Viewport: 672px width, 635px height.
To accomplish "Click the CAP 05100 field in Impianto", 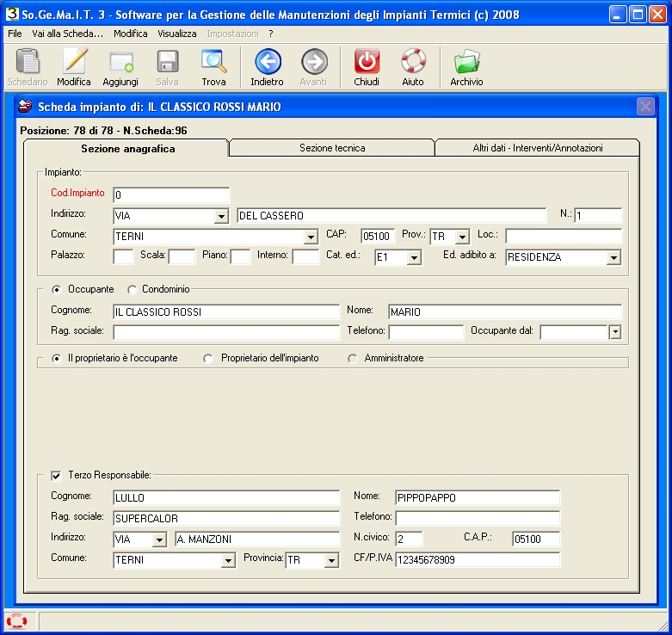I will click(378, 236).
